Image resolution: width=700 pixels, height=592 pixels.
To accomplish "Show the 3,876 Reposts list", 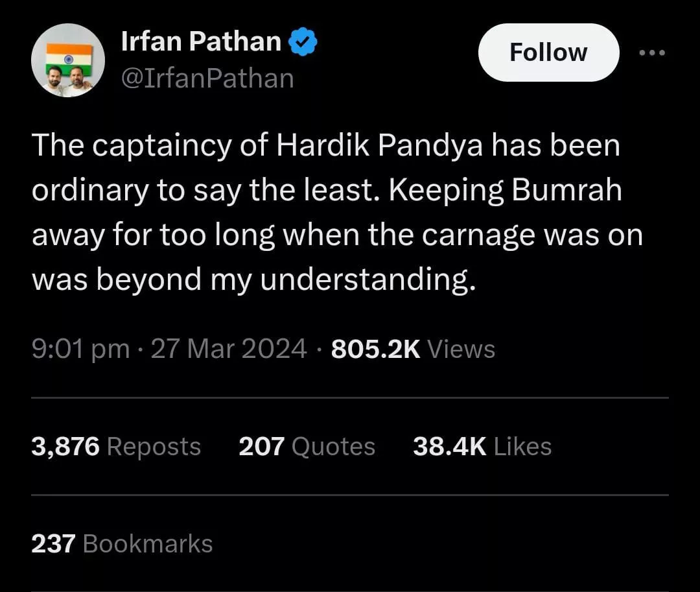I will click(x=116, y=446).
